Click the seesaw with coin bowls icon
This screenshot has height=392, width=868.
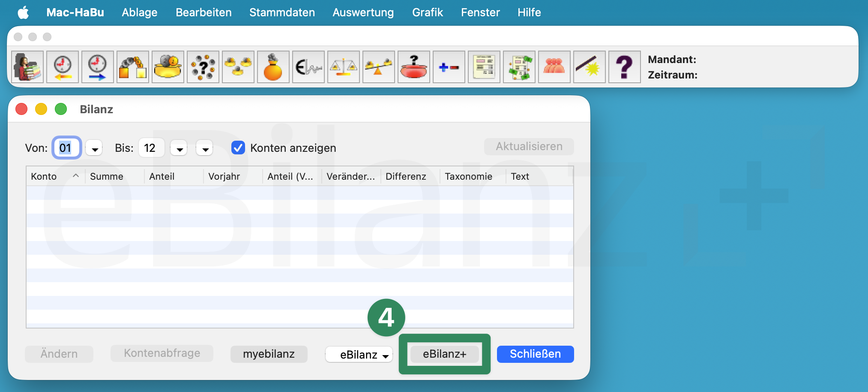[x=379, y=67]
